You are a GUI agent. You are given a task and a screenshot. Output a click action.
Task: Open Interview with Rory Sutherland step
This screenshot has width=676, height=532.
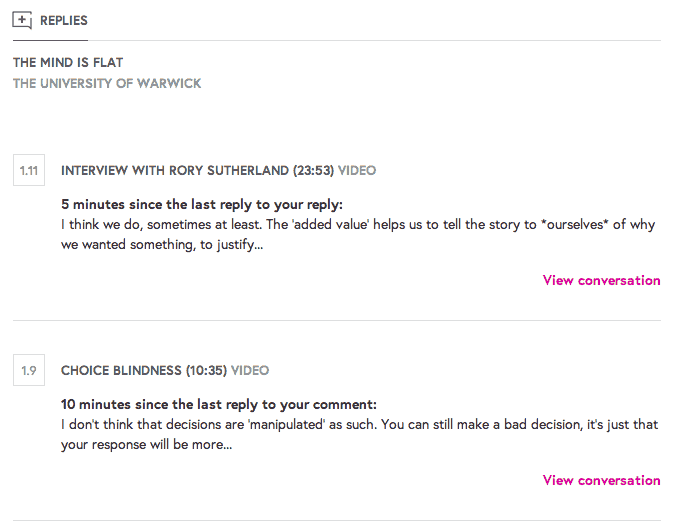pyautogui.click(x=176, y=171)
